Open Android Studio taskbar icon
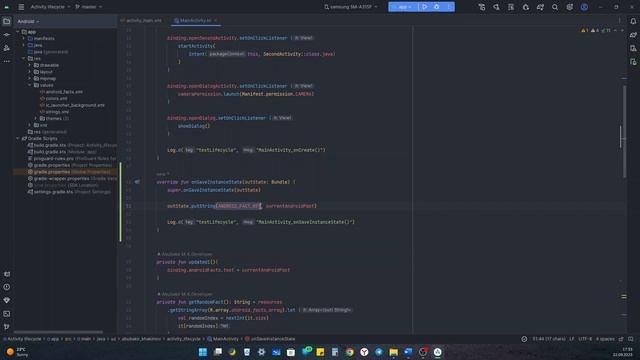Image resolution: width=640 pixels, height=360 pixels. (x=438, y=352)
